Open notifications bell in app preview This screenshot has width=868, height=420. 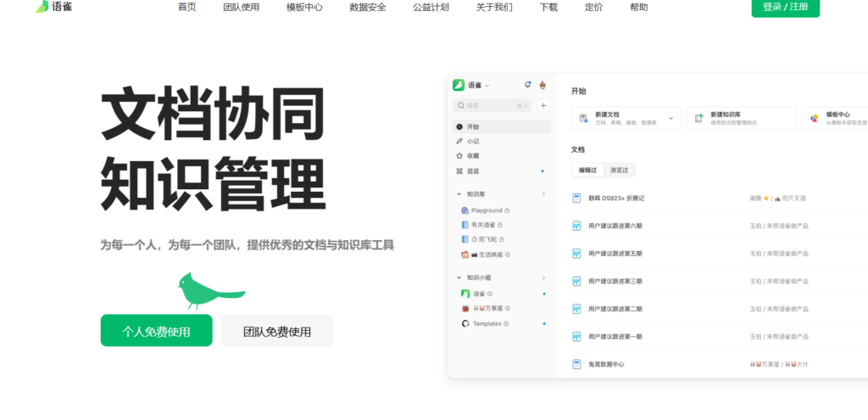[x=527, y=85]
